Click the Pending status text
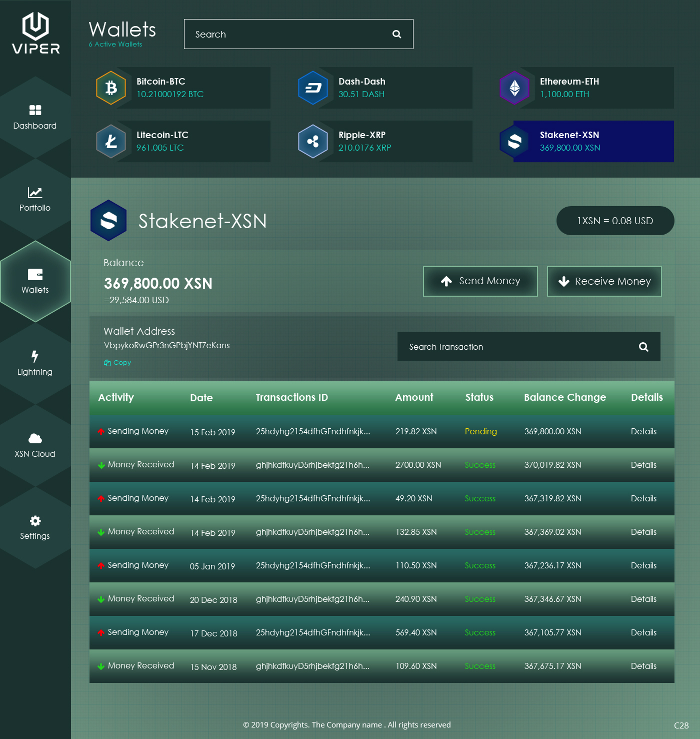 481,431
